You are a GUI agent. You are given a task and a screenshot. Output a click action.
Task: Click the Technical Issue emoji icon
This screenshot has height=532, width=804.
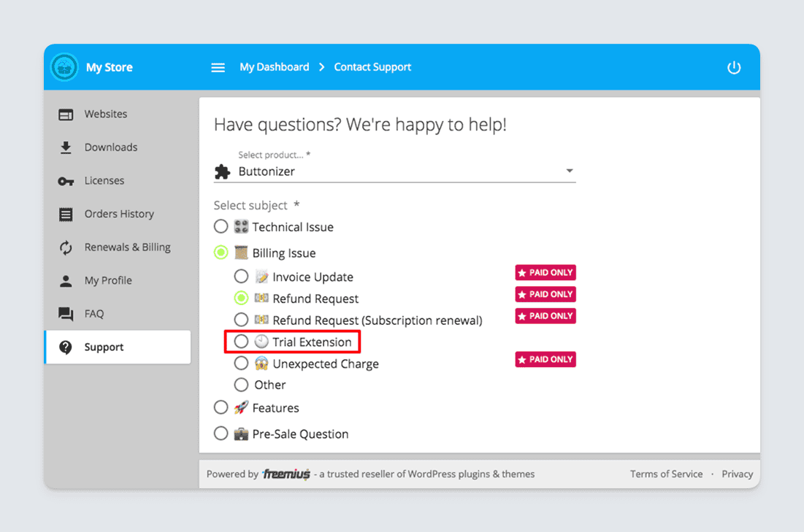point(241,226)
